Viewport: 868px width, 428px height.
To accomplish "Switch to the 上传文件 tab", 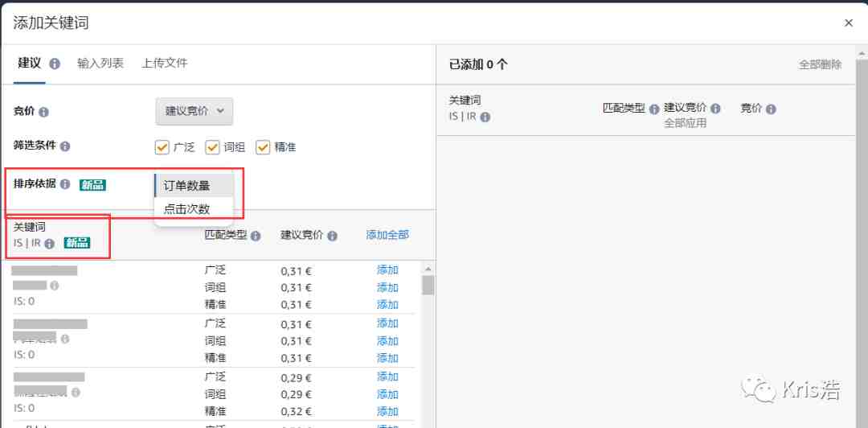I will pos(165,64).
